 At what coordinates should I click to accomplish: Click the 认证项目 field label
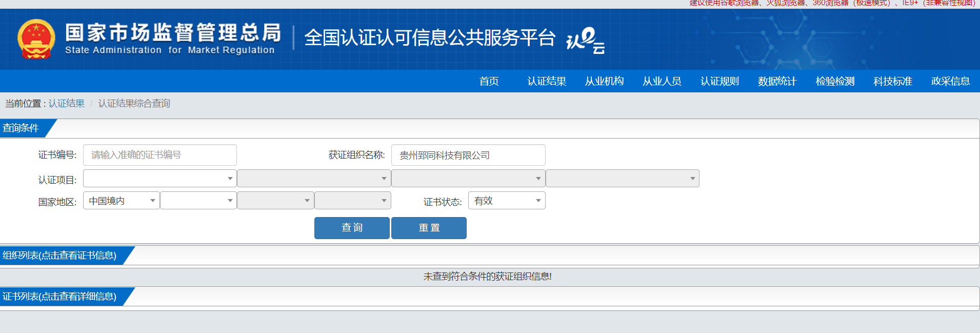coord(57,180)
